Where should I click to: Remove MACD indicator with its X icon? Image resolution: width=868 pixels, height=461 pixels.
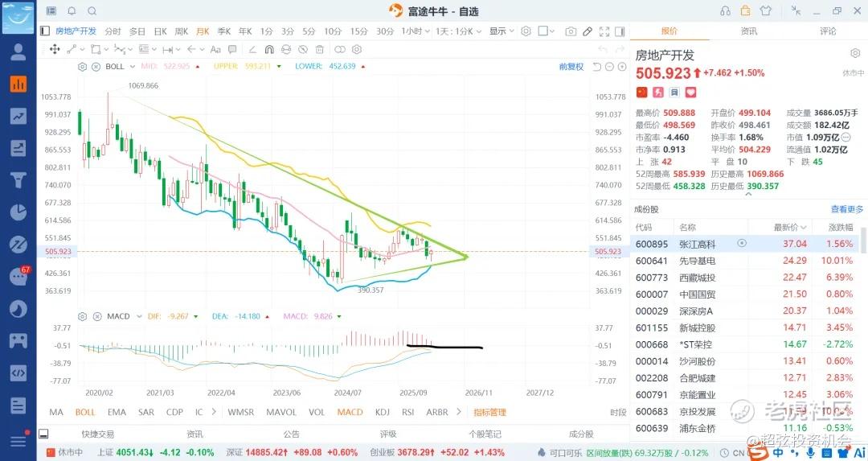[97, 316]
